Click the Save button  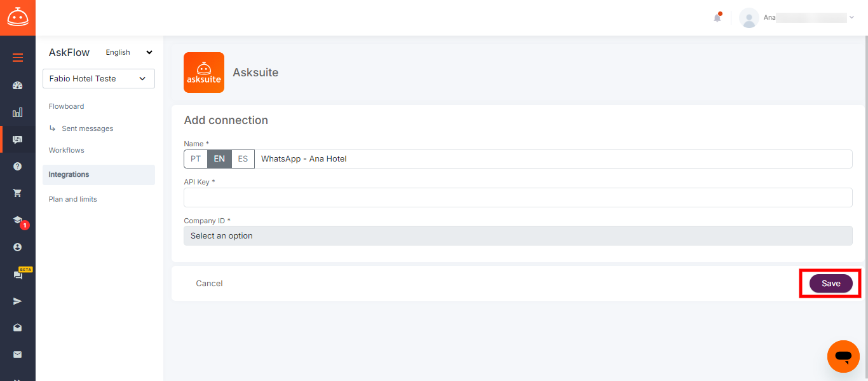click(x=831, y=284)
